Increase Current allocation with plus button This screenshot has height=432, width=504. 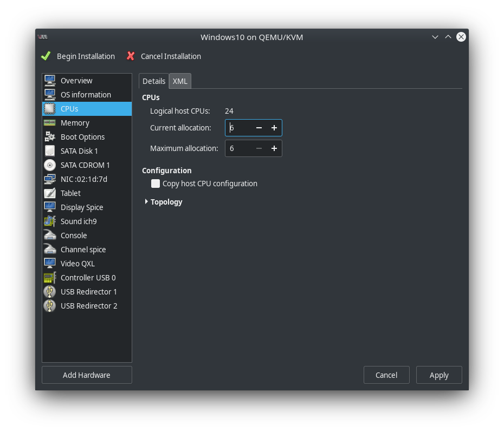pyautogui.click(x=274, y=128)
